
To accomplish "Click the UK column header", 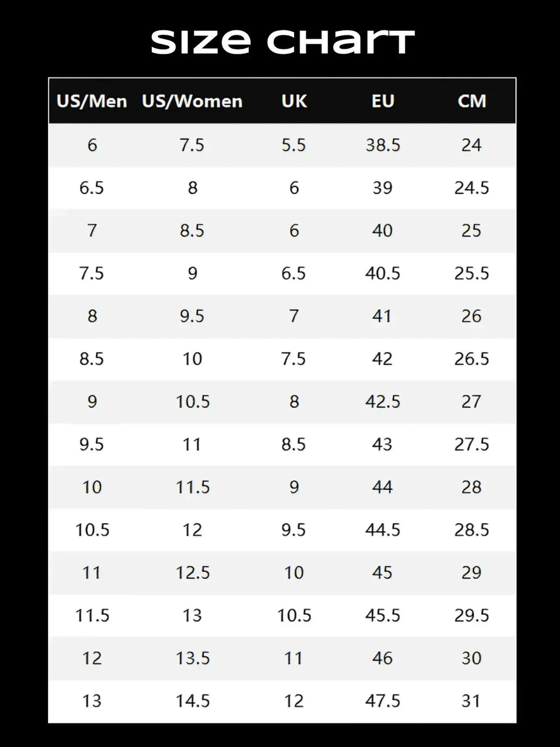I will [294, 101].
